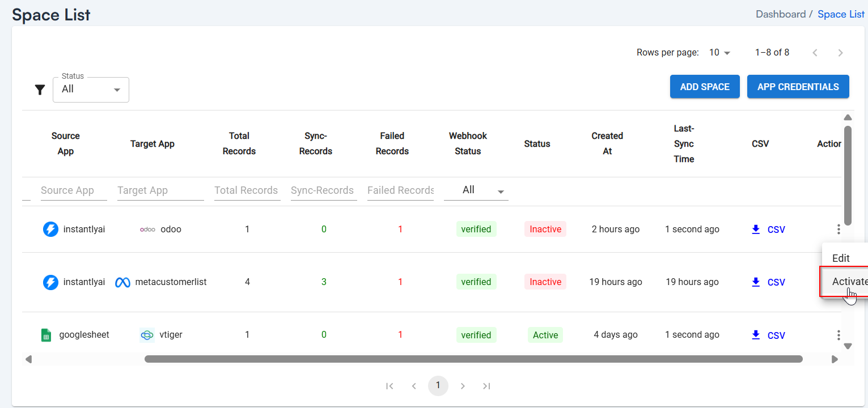Download CSV for the vtiger row

click(768, 335)
